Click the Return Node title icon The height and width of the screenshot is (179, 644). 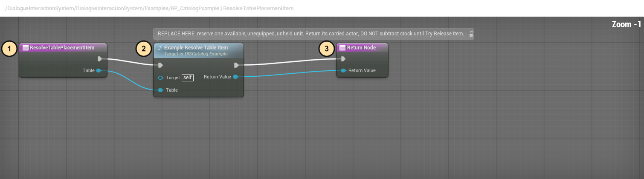click(x=342, y=48)
